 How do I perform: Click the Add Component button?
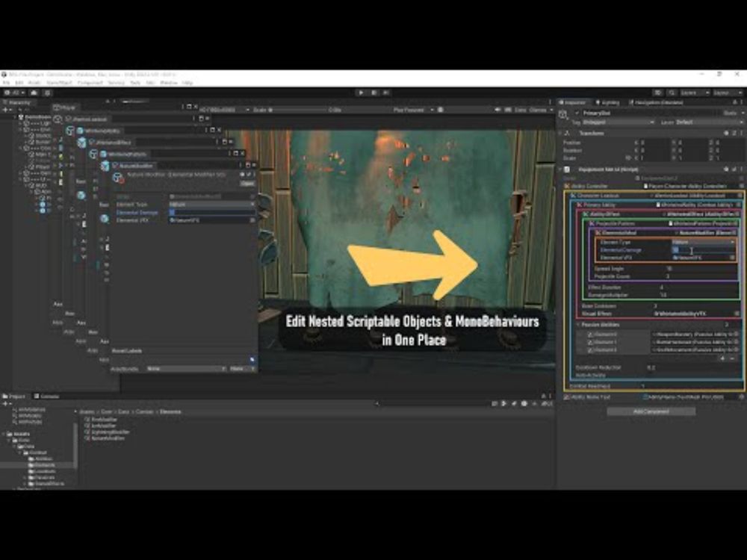pos(651,411)
